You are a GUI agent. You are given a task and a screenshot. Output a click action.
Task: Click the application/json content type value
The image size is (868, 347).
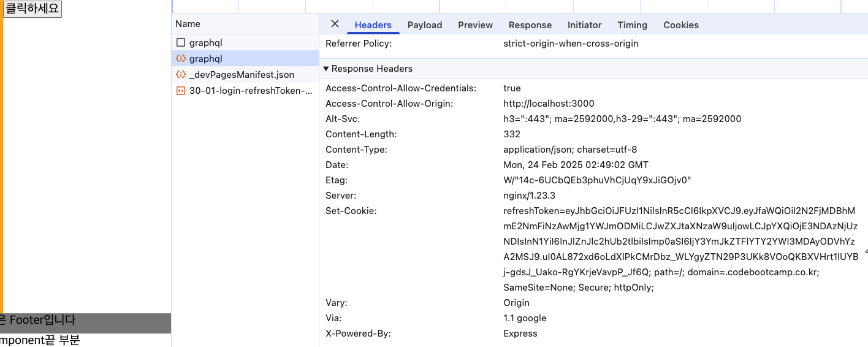(x=570, y=150)
